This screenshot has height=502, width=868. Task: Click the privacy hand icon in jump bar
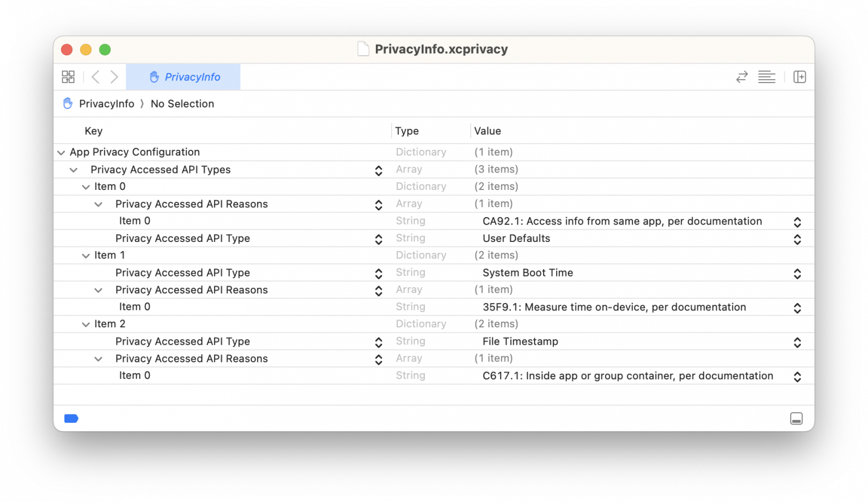click(x=68, y=103)
